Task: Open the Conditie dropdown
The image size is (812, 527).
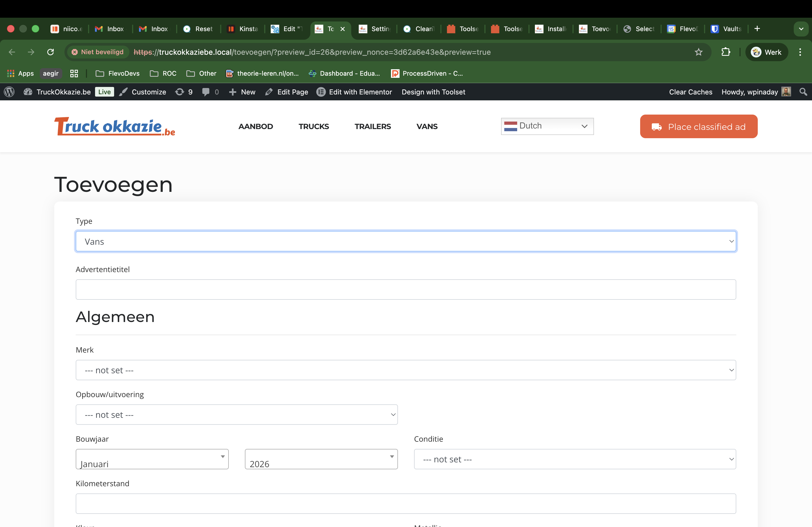Action: click(575, 459)
